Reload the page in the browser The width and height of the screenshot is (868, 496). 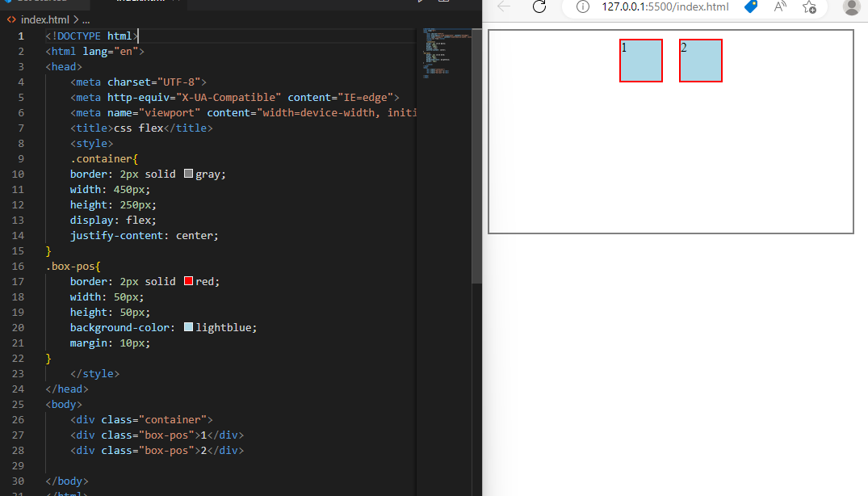[x=539, y=6]
